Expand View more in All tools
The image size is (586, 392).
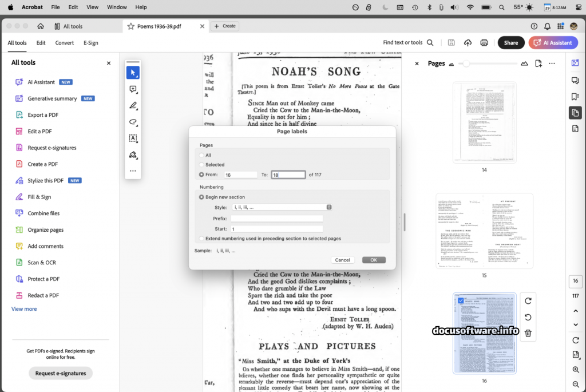[24, 309]
